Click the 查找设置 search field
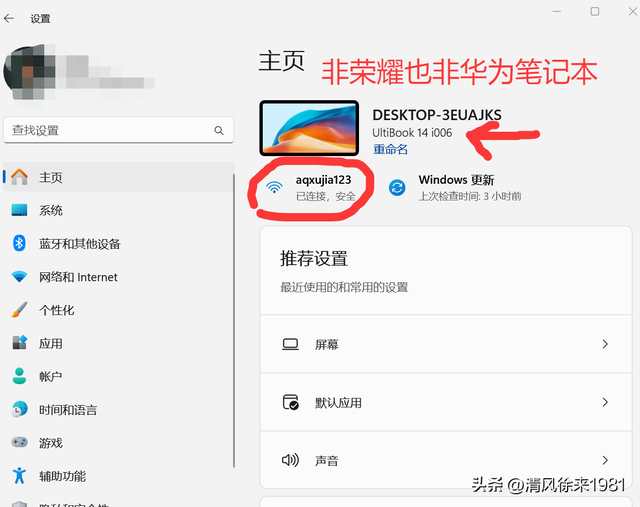 pyautogui.click(x=118, y=130)
